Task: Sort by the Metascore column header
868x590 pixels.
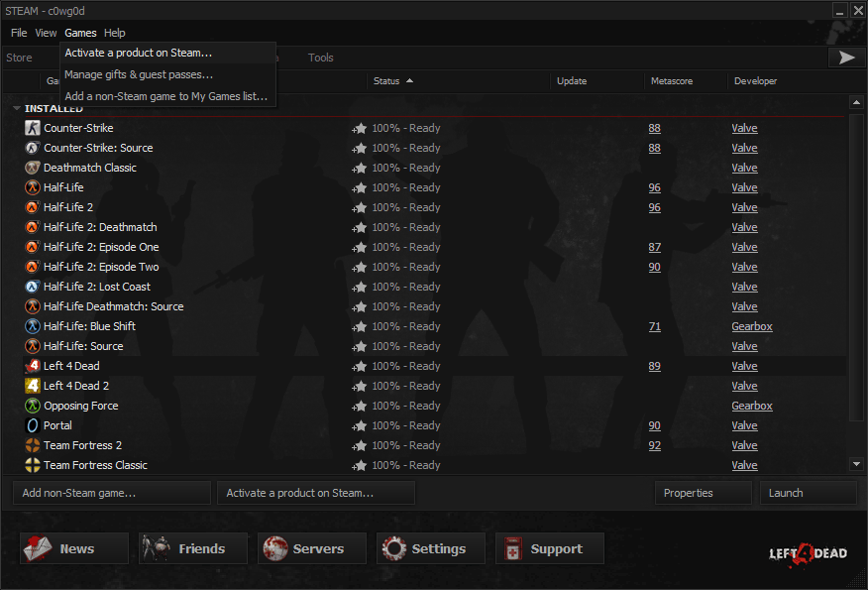Action: click(686, 81)
